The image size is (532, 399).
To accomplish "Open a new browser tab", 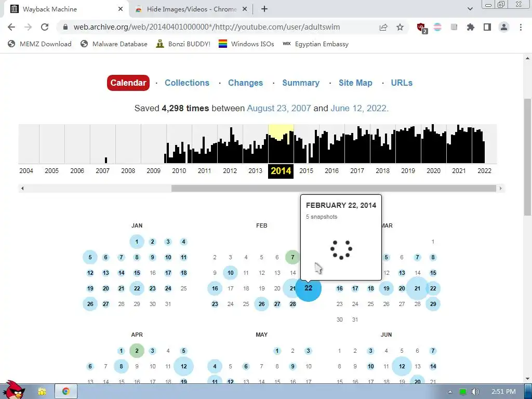I will (x=264, y=9).
